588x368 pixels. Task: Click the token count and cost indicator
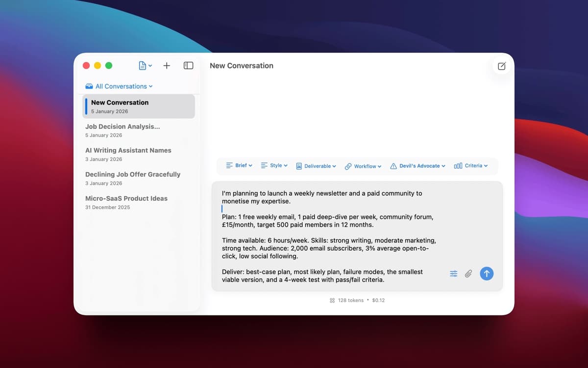coord(357,300)
